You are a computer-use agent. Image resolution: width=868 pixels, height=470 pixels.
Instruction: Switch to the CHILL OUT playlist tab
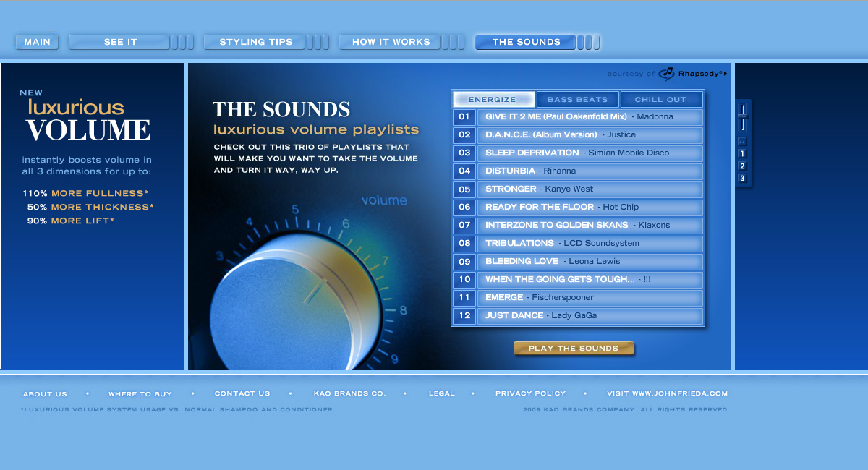661,99
